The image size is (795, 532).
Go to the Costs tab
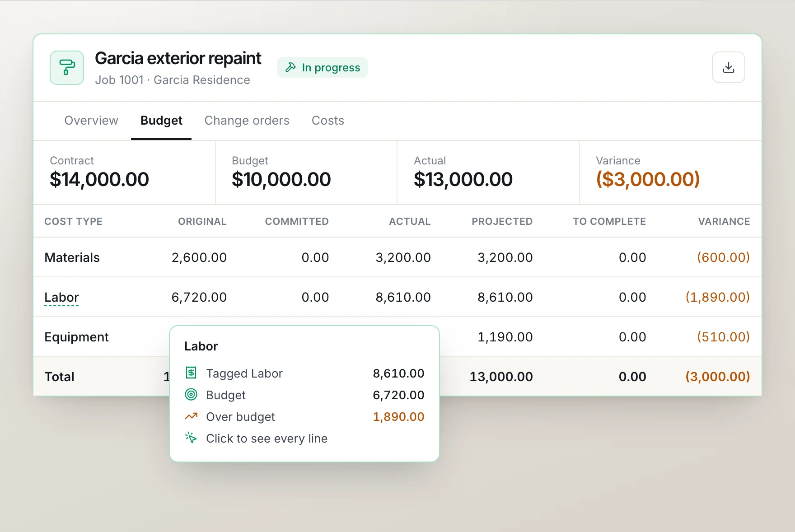[328, 121]
